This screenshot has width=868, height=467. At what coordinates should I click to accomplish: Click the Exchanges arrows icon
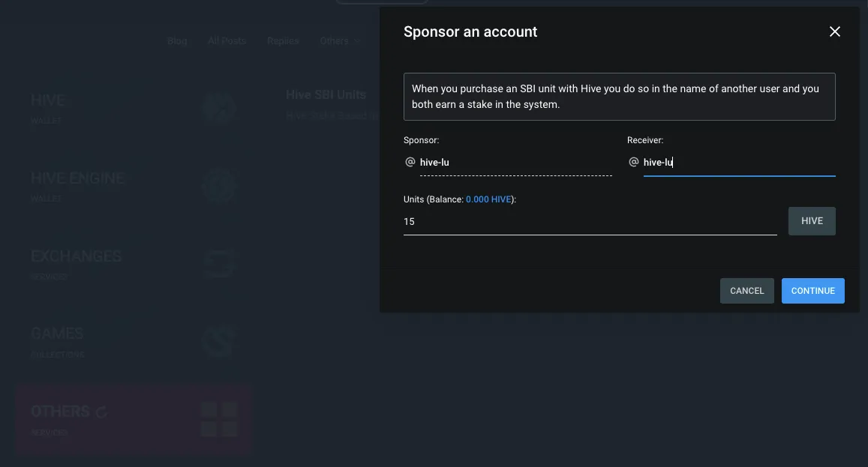(x=219, y=264)
